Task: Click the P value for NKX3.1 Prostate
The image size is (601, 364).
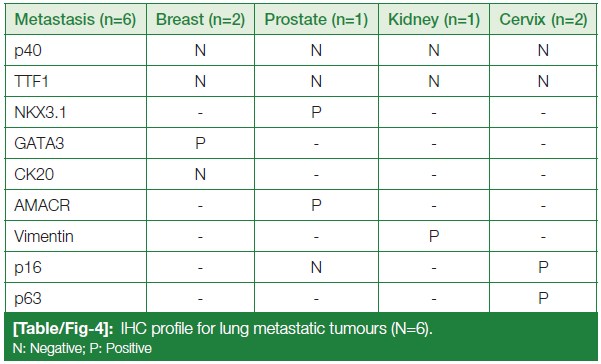Action: coord(316,112)
